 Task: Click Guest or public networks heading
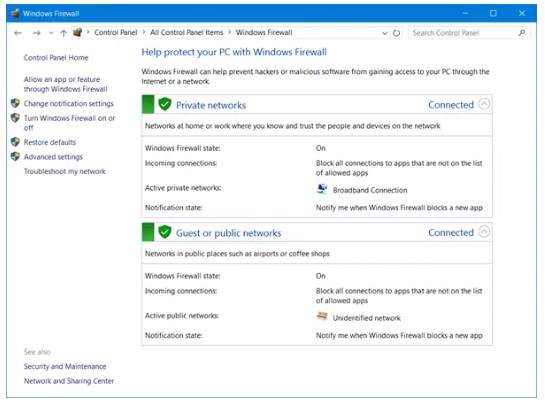tap(228, 233)
